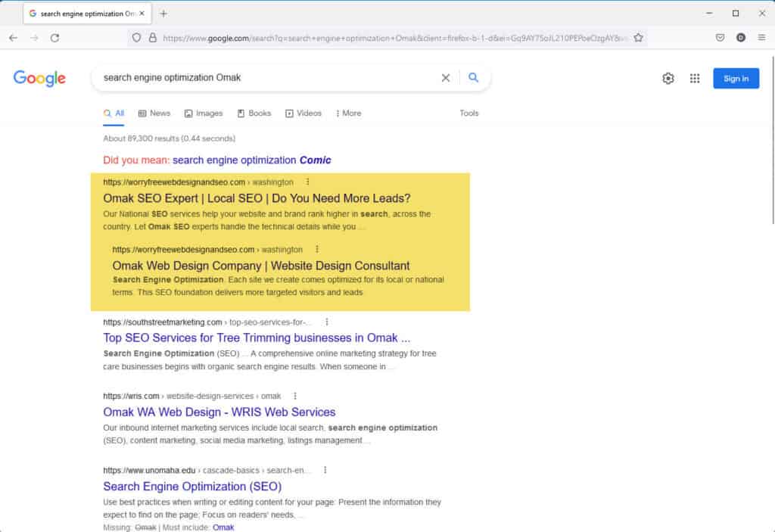This screenshot has height=532, width=775.
Task: Open the Pocket save icon
Action: tap(721, 38)
